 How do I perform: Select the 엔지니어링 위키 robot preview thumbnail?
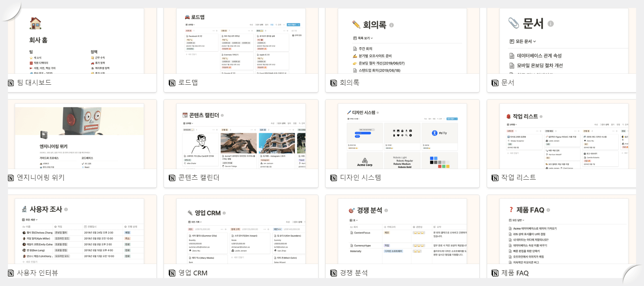click(x=79, y=136)
